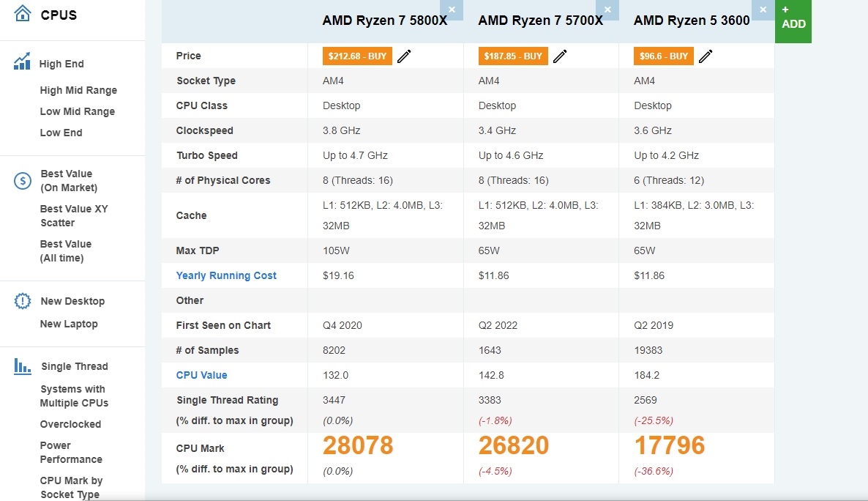Buy Ryzen 7 5800X for $212.68
The width and height of the screenshot is (868, 501).
coord(357,56)
